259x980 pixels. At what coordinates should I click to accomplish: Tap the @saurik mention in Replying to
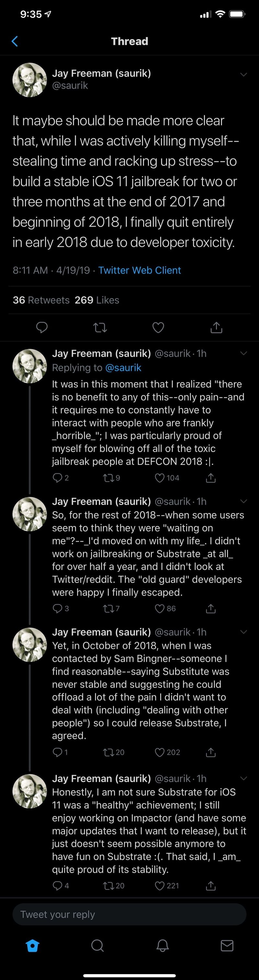tap(123, 367)
